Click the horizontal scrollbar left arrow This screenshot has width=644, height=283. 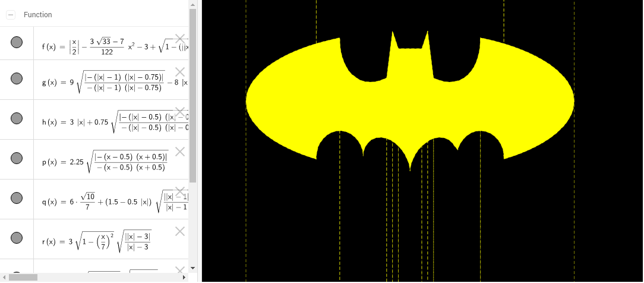coord(4,277)
